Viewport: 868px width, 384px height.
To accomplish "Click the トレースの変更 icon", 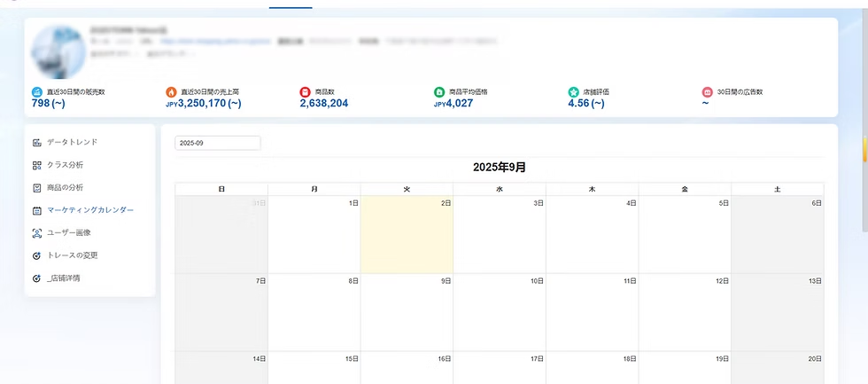I will (37, 256).
